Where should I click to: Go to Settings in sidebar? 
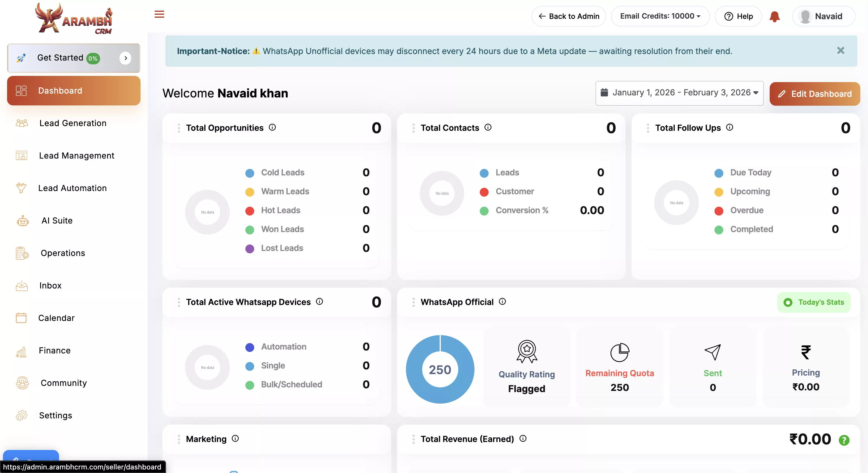(x=56, y=415)
